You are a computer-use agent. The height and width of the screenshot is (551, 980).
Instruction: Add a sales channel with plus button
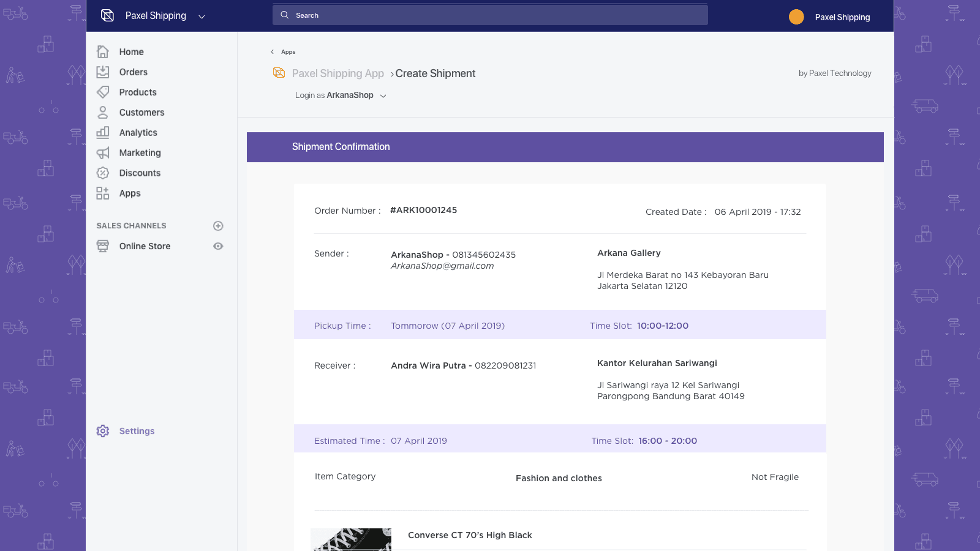click(x=218, y=226)
